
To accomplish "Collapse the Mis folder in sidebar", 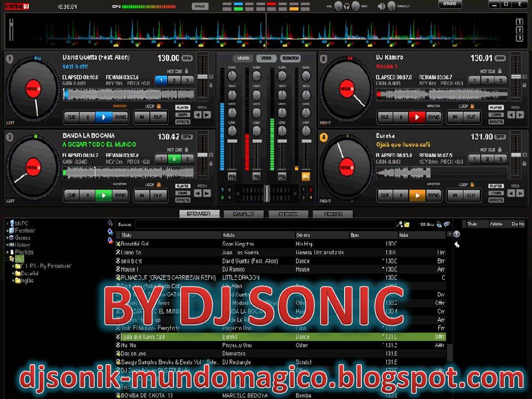I will [7, 259].
